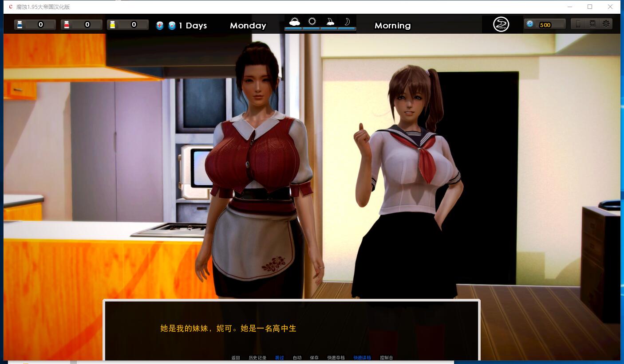
Task: Click 保存 to save the game
Action: [314, 357]
